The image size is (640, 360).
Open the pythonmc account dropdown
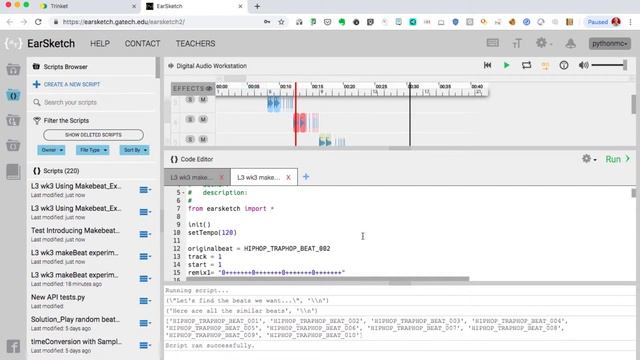point(609,43)
